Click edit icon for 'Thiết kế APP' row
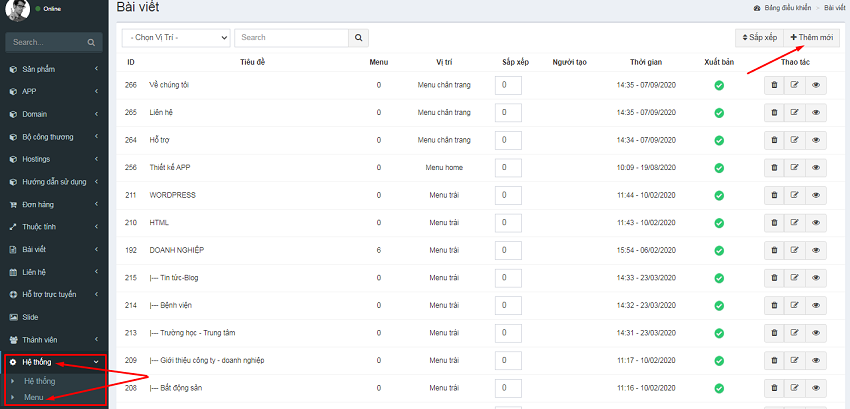This screenshot has width=850, height=409. 795,168
